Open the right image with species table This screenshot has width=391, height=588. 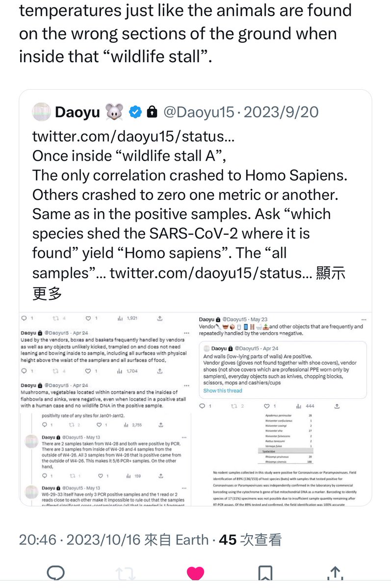[283, 409]
